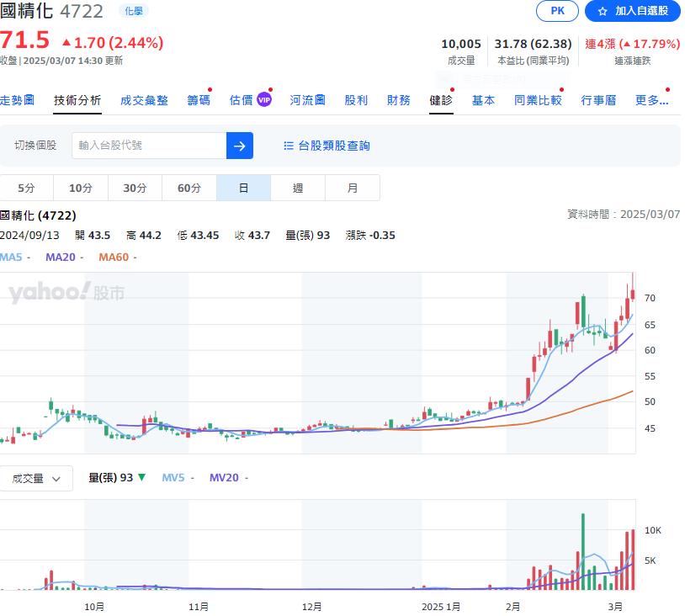
Task: Click the tallest green volume bar
Action: click(x=583, y=552)
